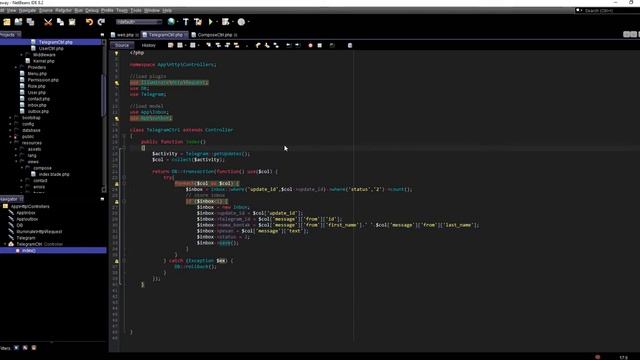640x360 pixels.
Task: Click the Open Project toolbar icon
Action: 18,22
